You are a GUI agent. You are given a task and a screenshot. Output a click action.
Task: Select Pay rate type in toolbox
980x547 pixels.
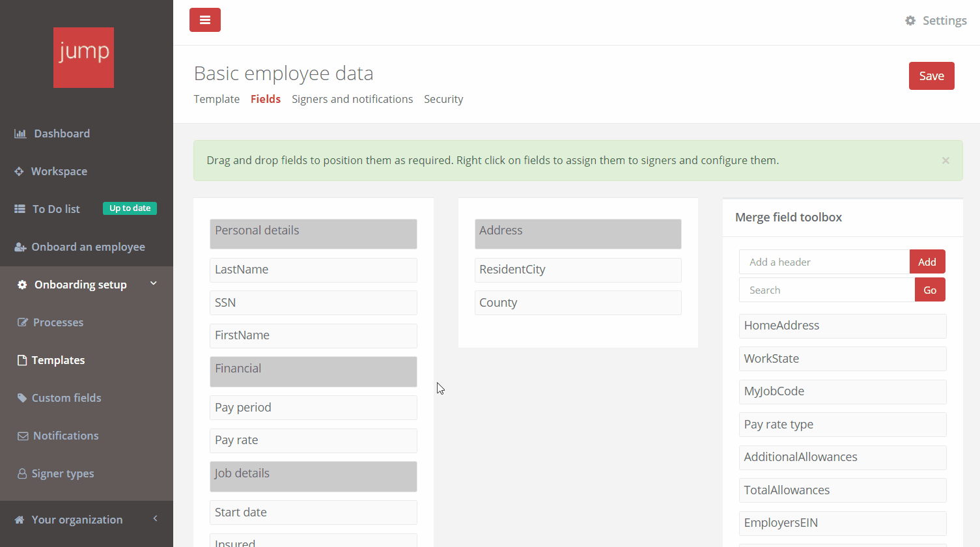843,425
